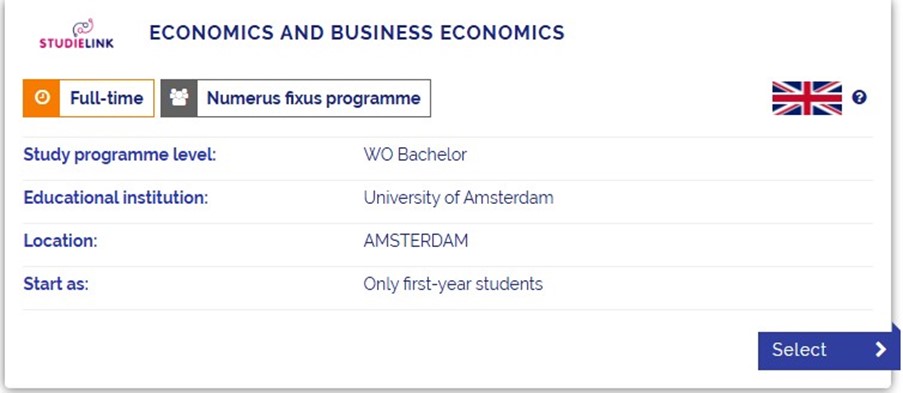This screenshot has width=903, height=393.
Task: Click the University of Amsterdam text
Action: tap(458, 198)
